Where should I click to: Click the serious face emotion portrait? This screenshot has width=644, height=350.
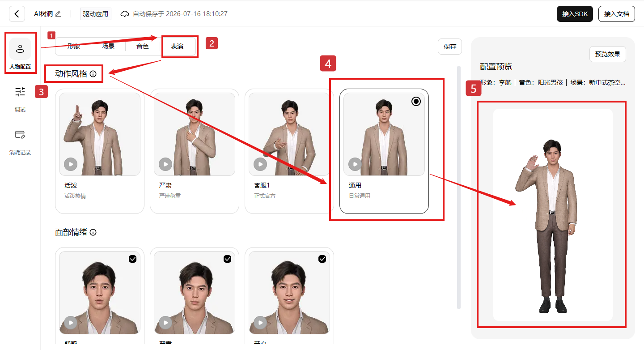(x=195, y=292)
